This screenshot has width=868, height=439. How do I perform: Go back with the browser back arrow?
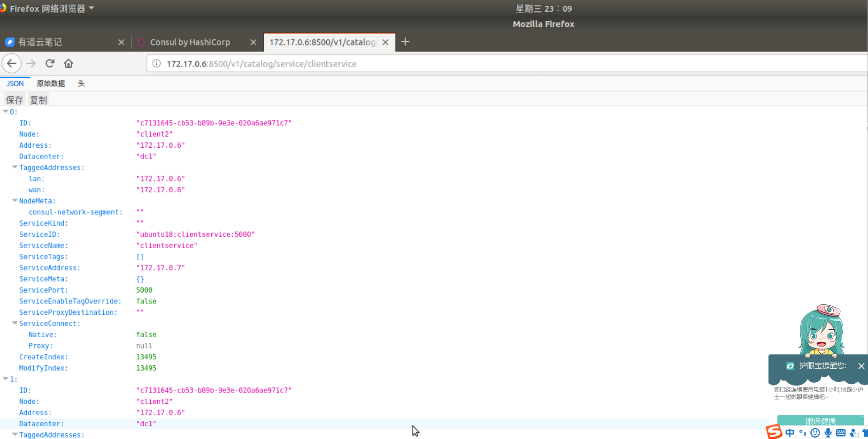[12, 63]
